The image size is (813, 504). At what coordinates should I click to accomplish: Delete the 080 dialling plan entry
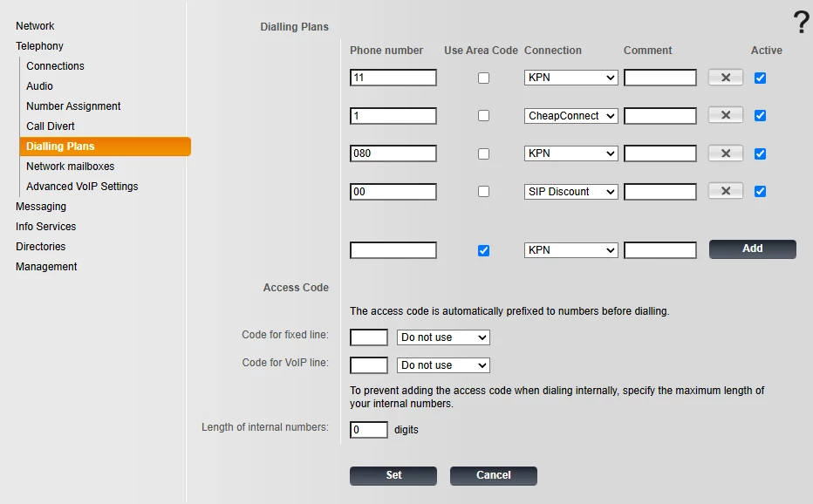(x=726, y=153)
